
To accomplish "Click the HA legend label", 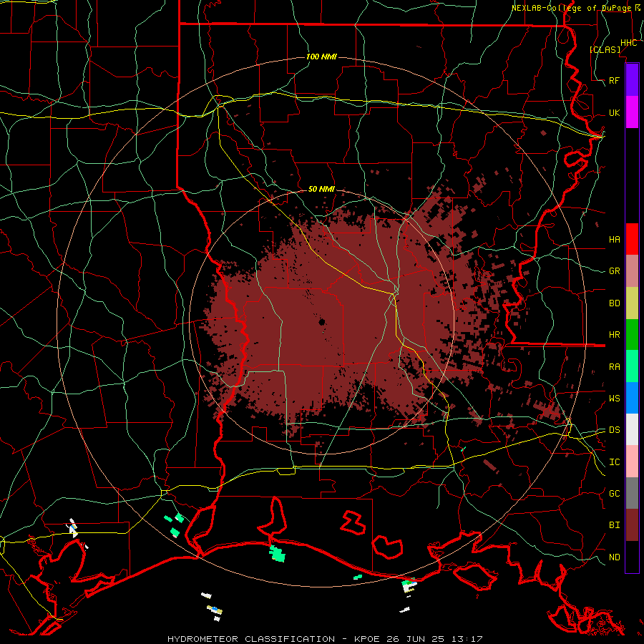I will coord(614,239).
